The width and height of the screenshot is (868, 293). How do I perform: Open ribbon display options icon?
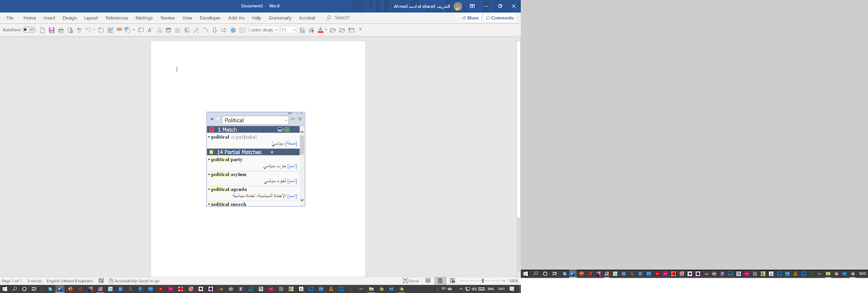point(472,6)
